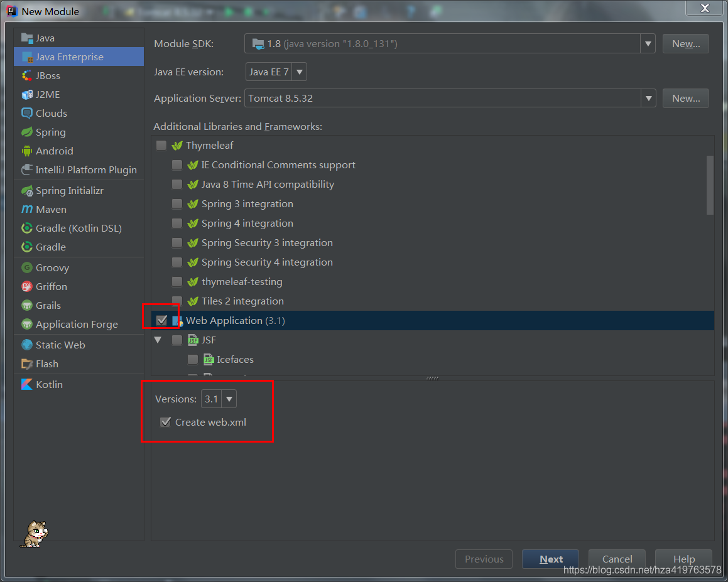This screenshot has width=728, height=582.
Task: Click the Java Enterprise icon
Action: pos(28,57)
